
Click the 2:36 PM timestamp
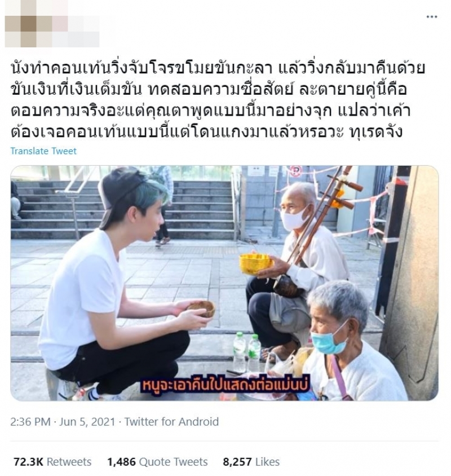coord(30,422)
